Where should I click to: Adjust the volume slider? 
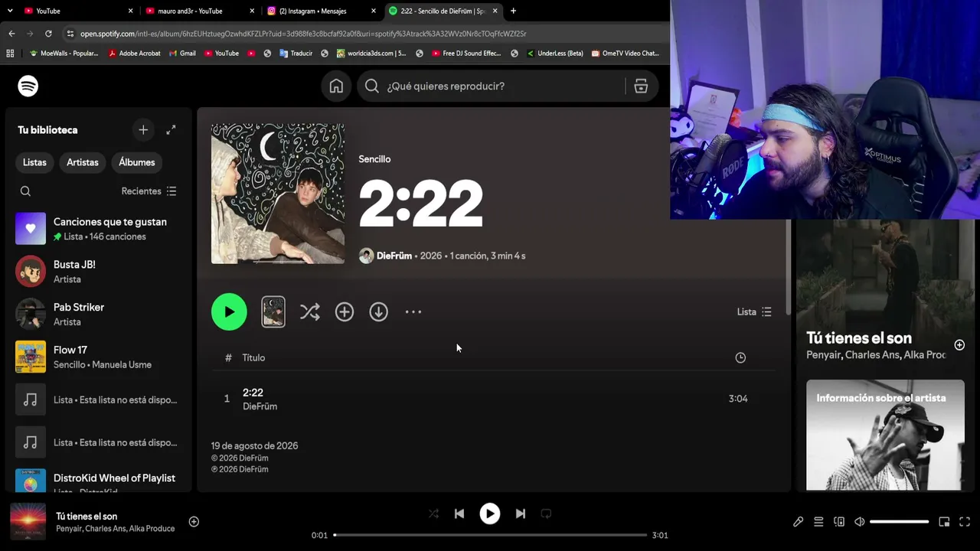[x=900, y=522]
